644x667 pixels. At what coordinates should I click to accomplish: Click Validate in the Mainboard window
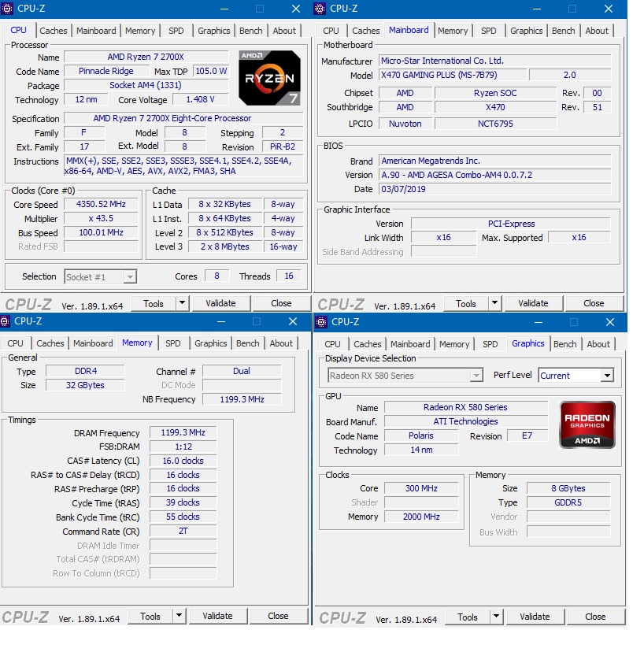(533, 303)
